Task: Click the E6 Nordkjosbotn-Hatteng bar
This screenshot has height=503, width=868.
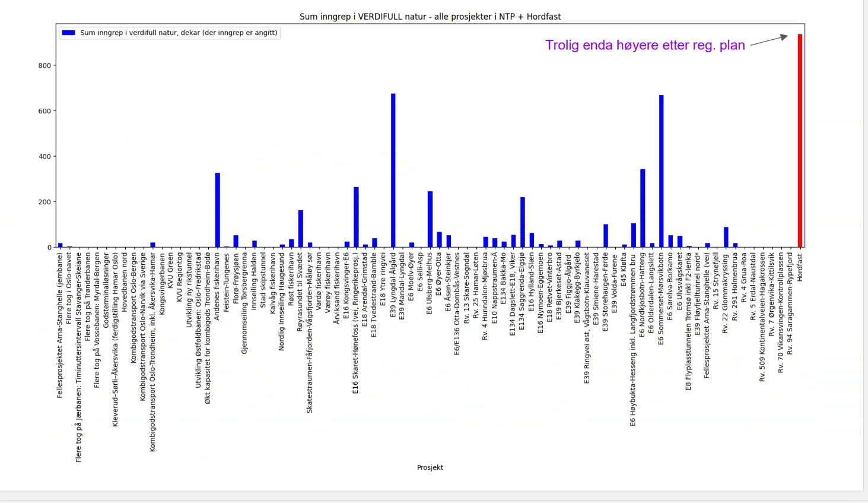Action: 643,208
